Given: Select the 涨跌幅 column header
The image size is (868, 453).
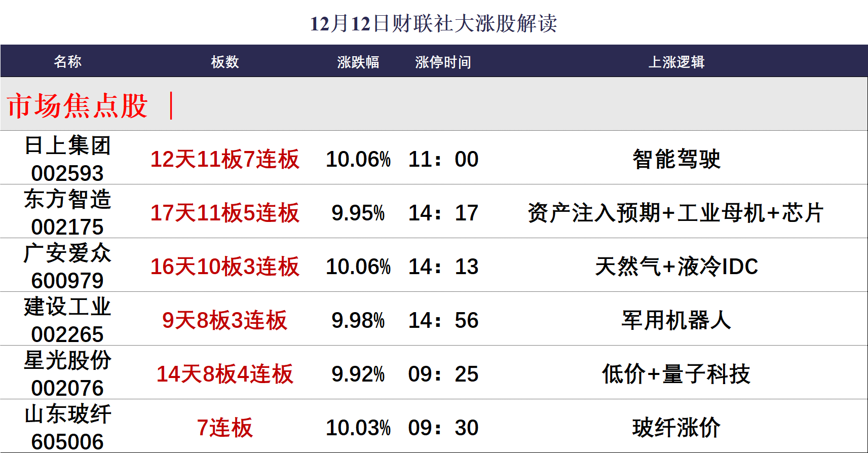Looking at the screenshot, I should tap(358, 62).
